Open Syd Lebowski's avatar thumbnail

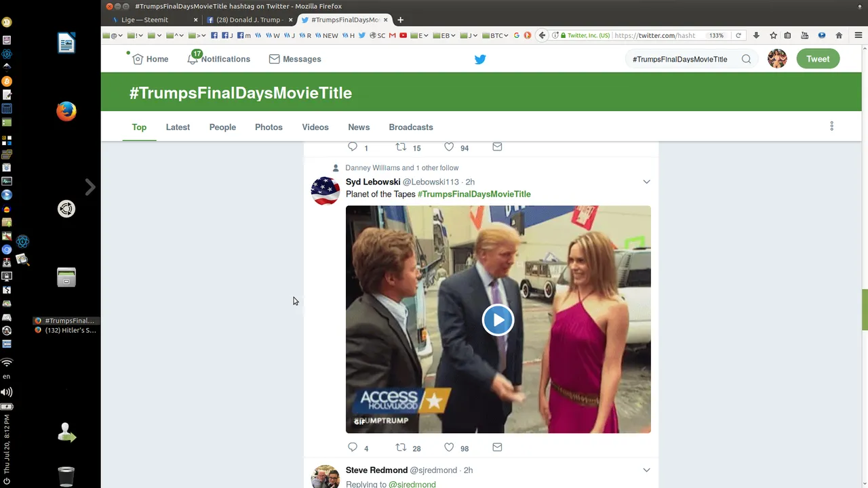click(325, 191)
